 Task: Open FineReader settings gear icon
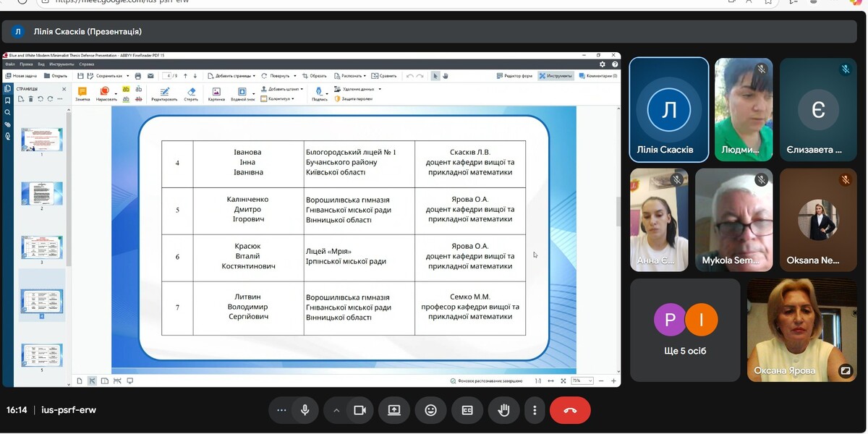603,64
